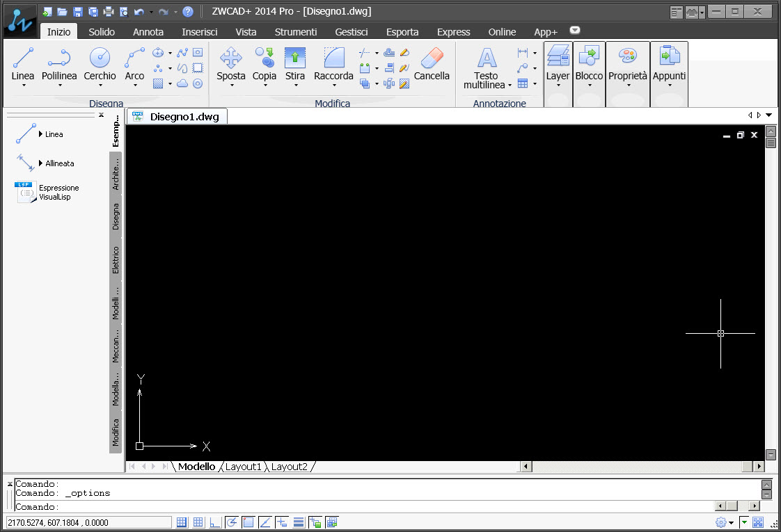Select the points tool icon
The width and height of the screenshot is (781, 532).
[158, 68]
